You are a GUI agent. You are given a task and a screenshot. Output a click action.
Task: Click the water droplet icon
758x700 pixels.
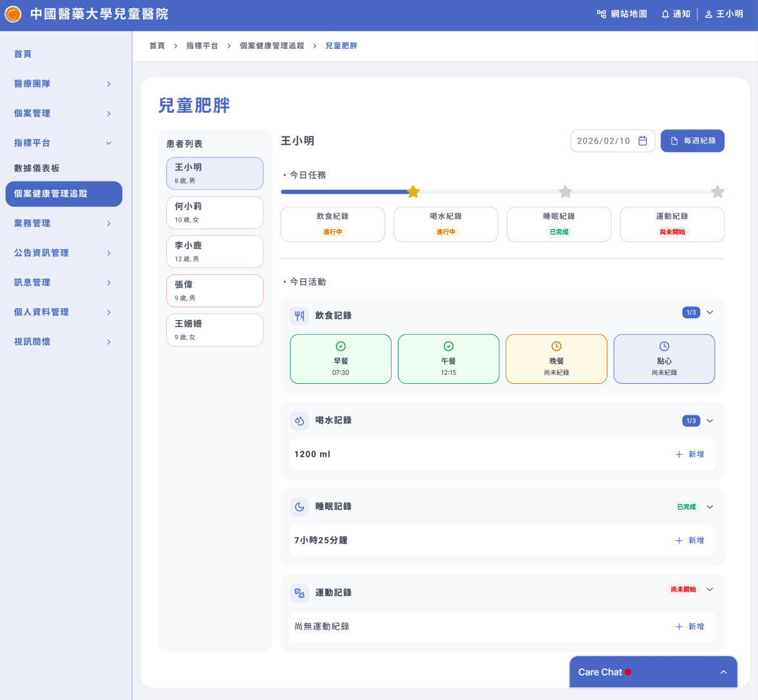(x=299, y=421)
